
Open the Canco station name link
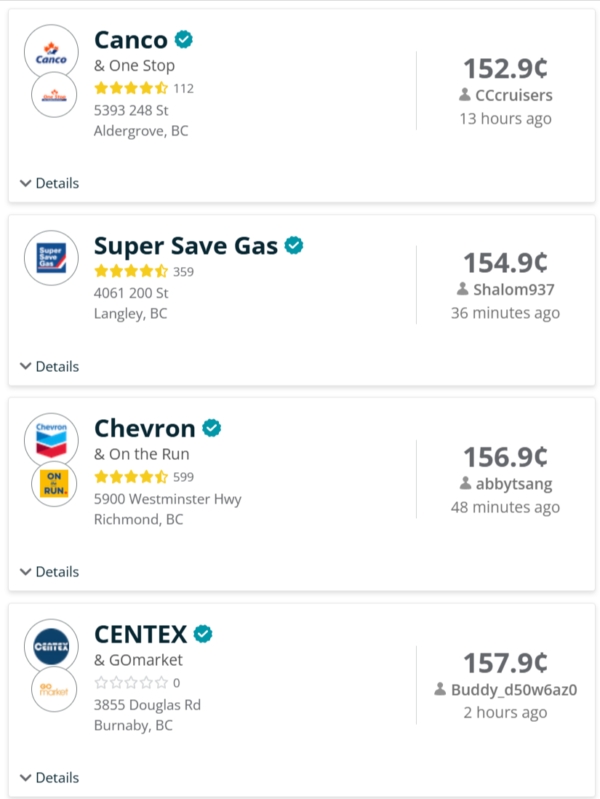pyautogui.click(x=131, y=40)
